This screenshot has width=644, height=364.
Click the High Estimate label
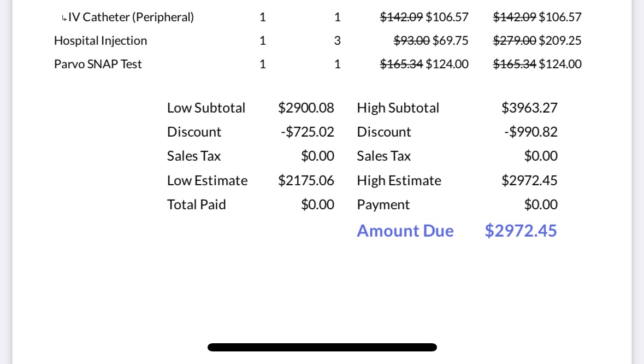(x=399, y=181)
